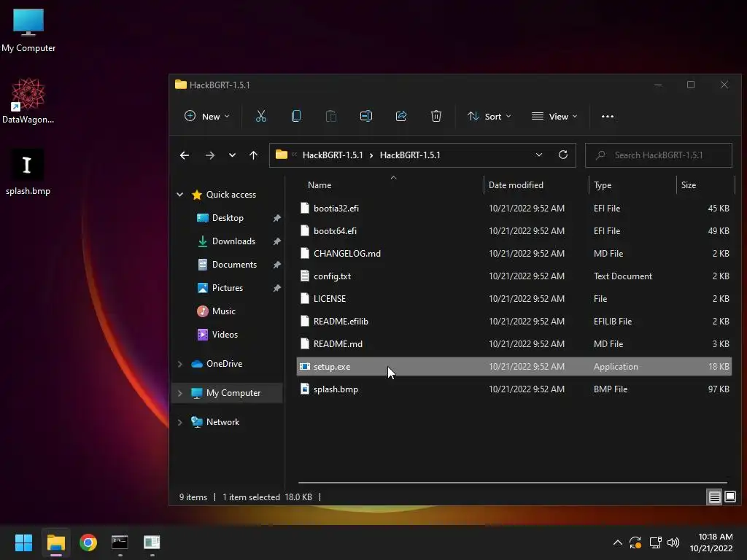Open the New item dropdown
Image resolution: width=747 pixels, height=560 pixels.
pos(206,116)
